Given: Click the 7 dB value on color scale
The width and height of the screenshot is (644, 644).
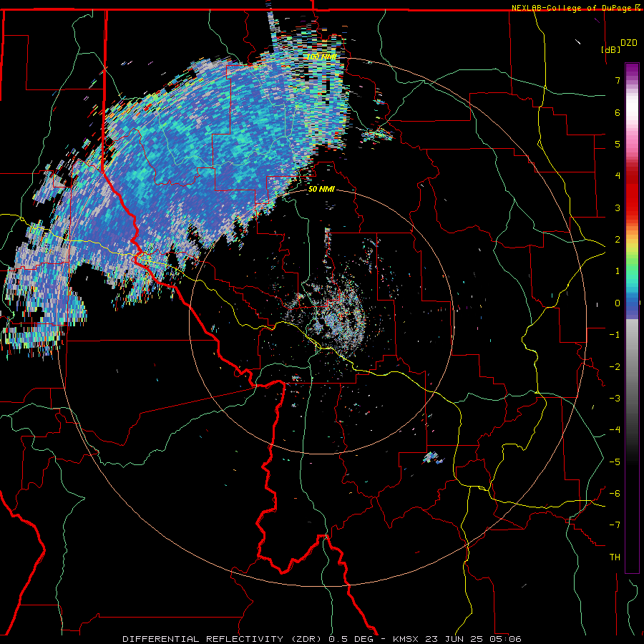Looking at the screenshot, I should pyautogui.click(x=618, y=80).
